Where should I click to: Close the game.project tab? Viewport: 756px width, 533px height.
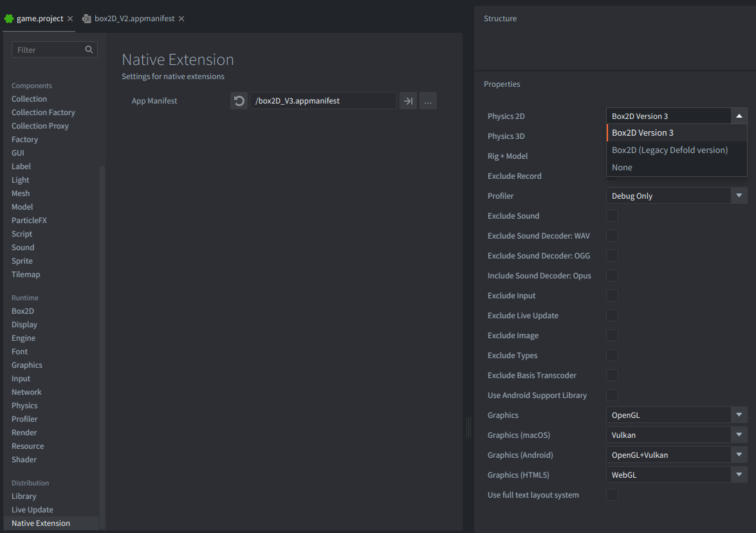[70, 18]
